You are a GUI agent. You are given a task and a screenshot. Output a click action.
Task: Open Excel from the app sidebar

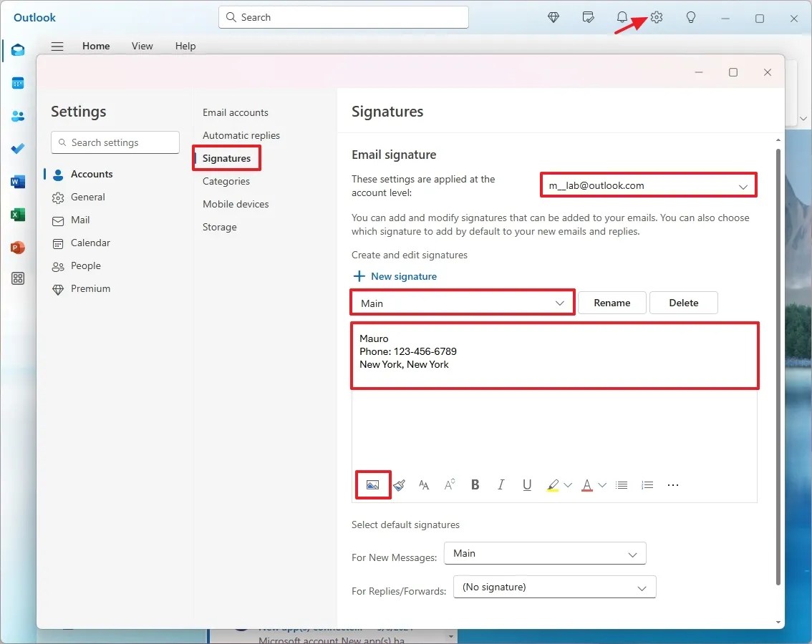[x=17, y=214]
